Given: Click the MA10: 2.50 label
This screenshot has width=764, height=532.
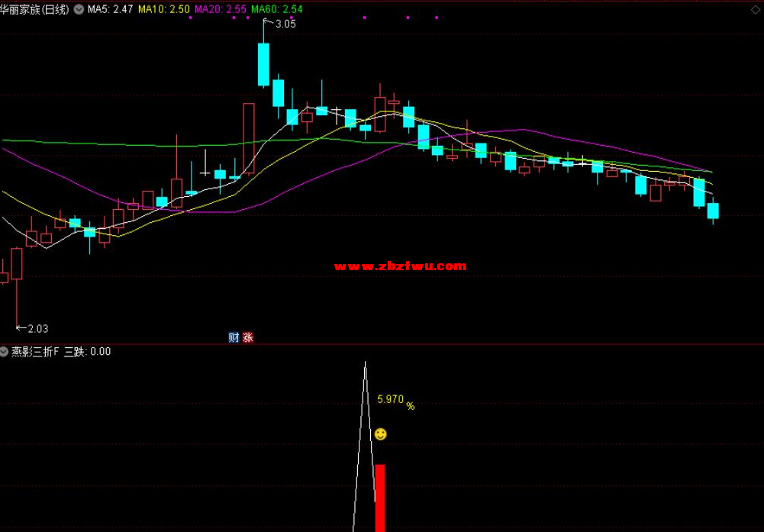Looking at the screenshot, I should click(164, 9).
